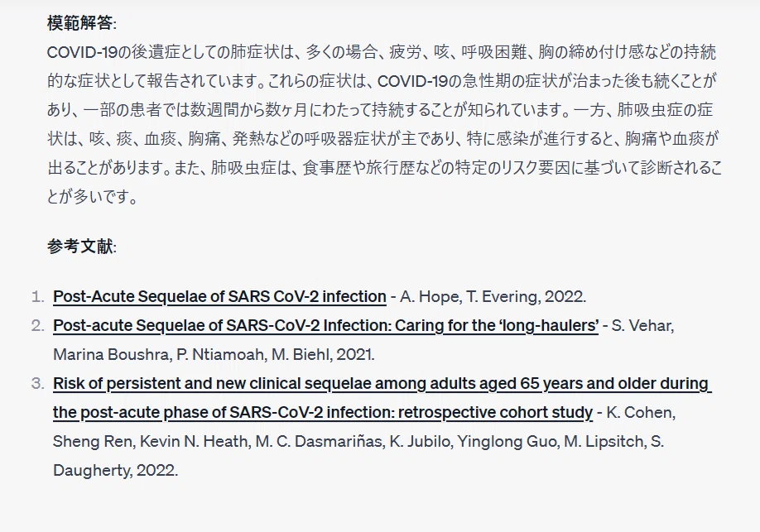Open the "Post-Acute Sequelae of SARS CoV-2 infection" link
Viewport: 760px width, 532px height.
tap(219, 296)
